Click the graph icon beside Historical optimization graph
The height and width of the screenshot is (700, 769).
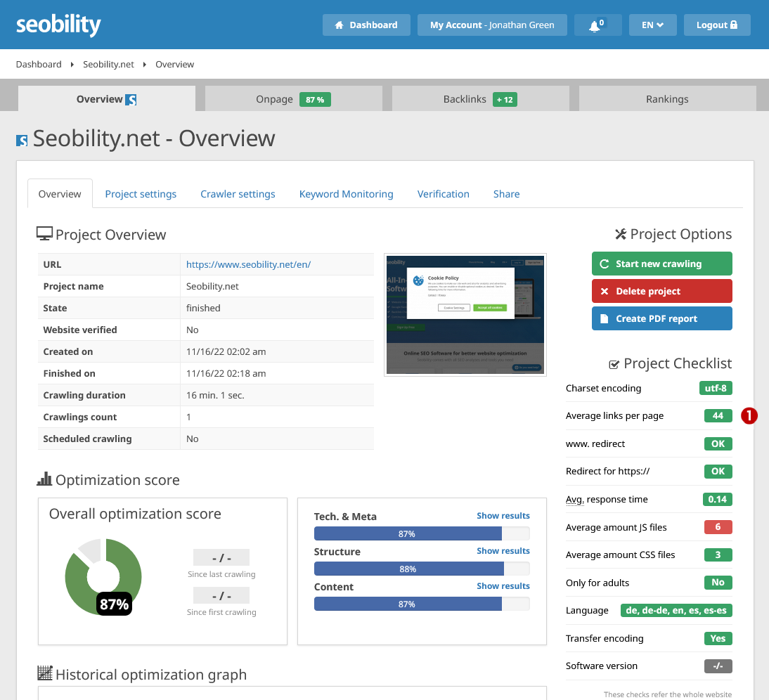pos(44,673)
